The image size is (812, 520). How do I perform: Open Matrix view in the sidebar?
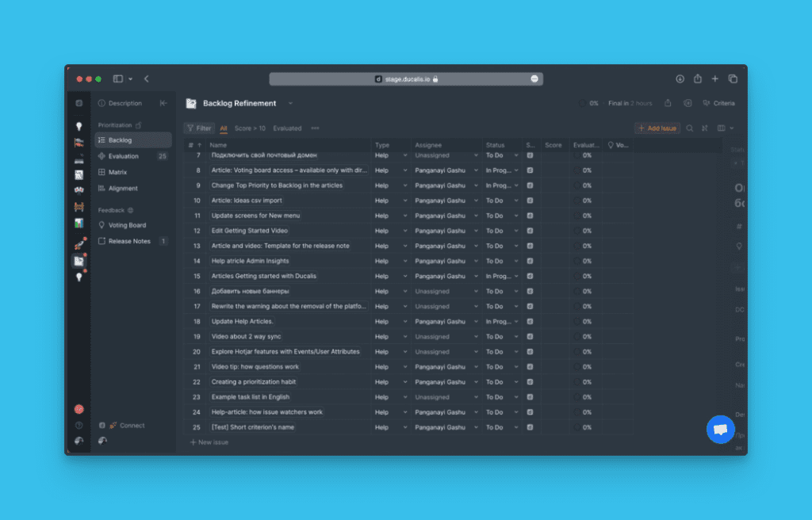tap(117, 172)
